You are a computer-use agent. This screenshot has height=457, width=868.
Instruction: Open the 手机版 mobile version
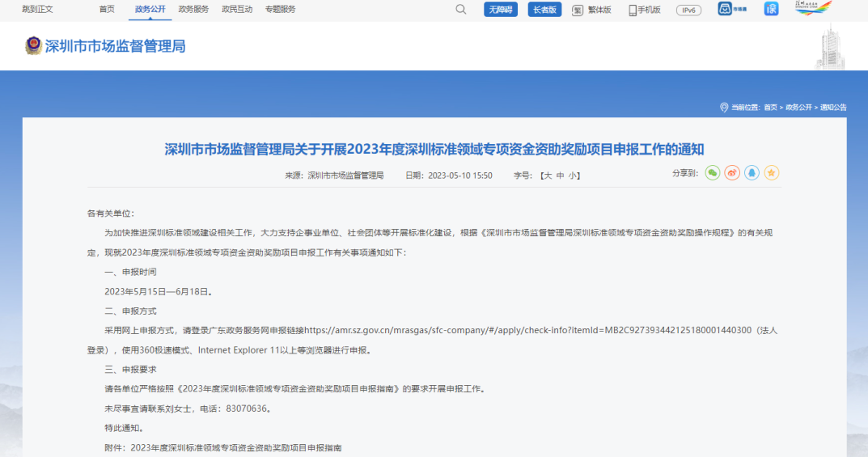tap(645, 10)
